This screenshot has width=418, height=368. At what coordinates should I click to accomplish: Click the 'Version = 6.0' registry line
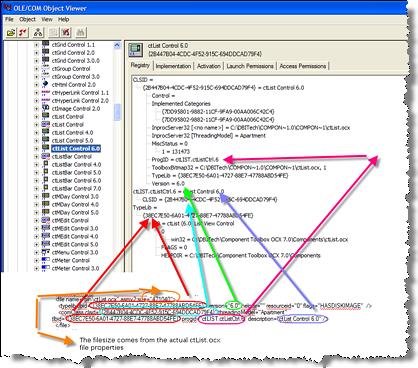(168, 184)
